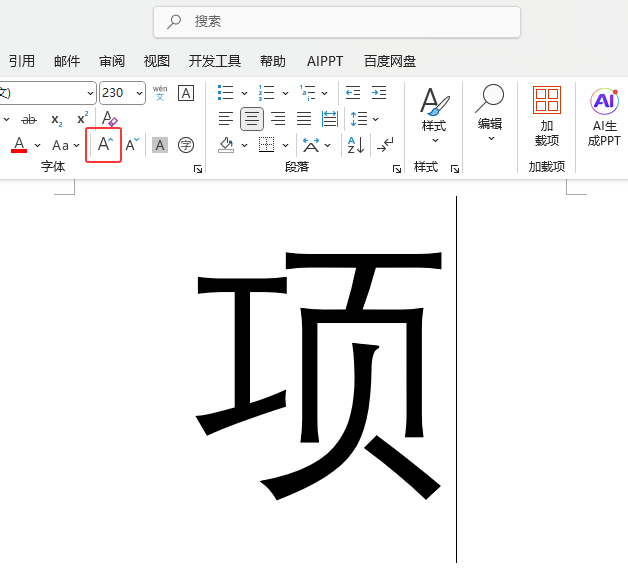
Task: Increase paragraph indent
Action: pos(378,93)
